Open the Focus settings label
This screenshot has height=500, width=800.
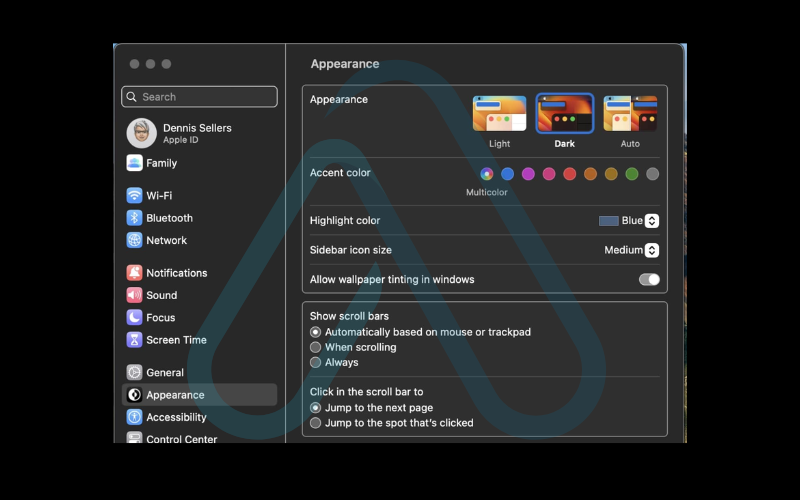click(160, 318)
